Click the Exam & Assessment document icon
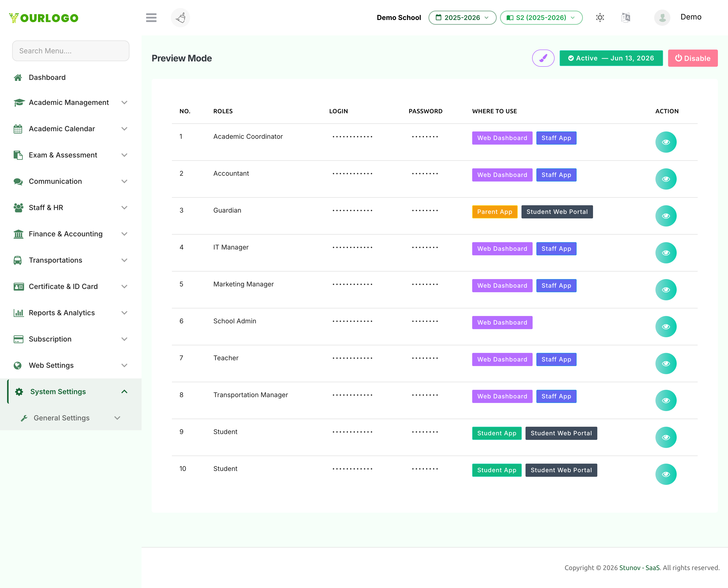This screenshot has width=728, height=588. (x=18, y=155)
